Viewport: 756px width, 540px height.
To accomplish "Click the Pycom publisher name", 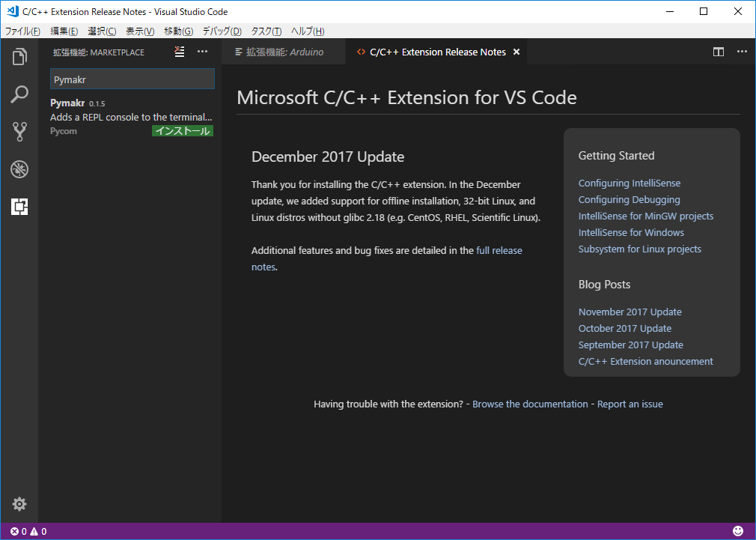I will (63, 131).
